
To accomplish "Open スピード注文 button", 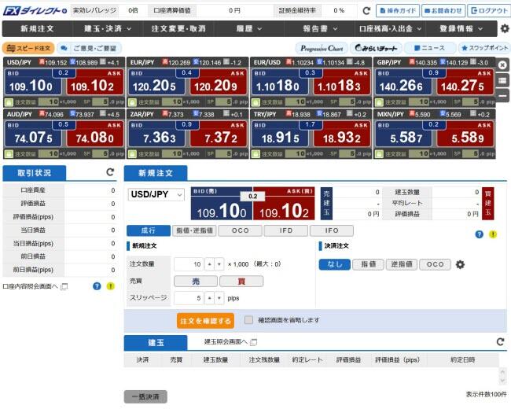I will click(x=28, y=48).
